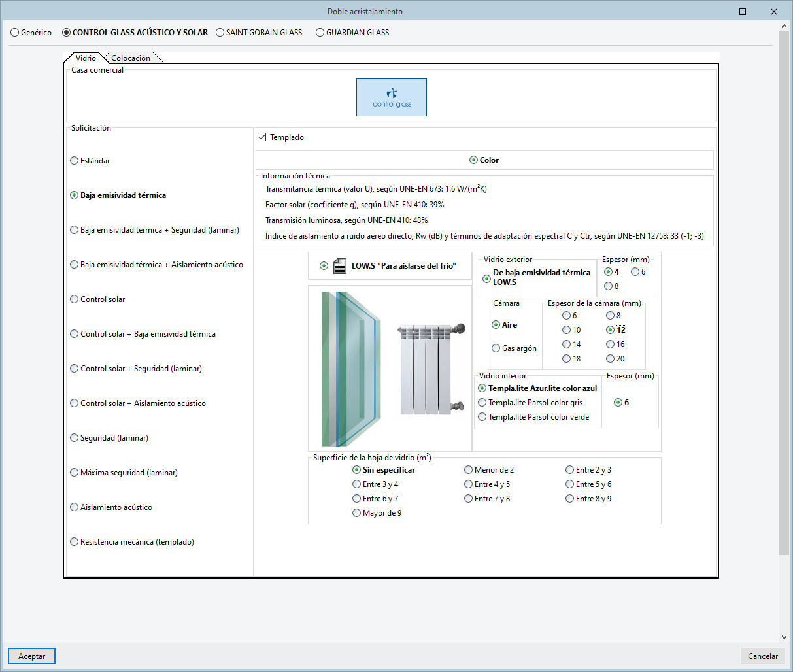Open the Colocación tab

click(x=131, y=58)
